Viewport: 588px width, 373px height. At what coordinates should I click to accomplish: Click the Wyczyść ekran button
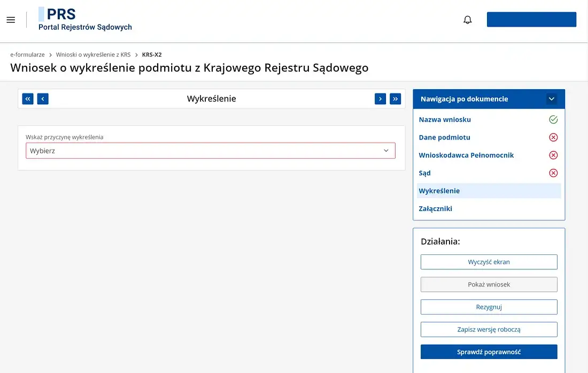click(489, 262)
